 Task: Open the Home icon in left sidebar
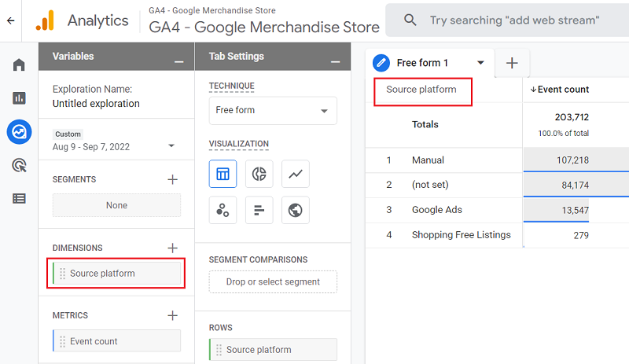point(19,64)
